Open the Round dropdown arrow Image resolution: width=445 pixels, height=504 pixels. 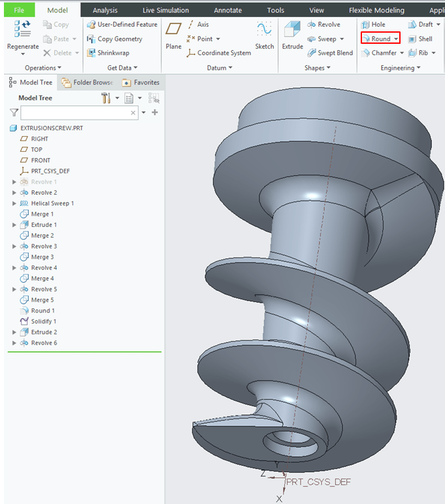396,39
